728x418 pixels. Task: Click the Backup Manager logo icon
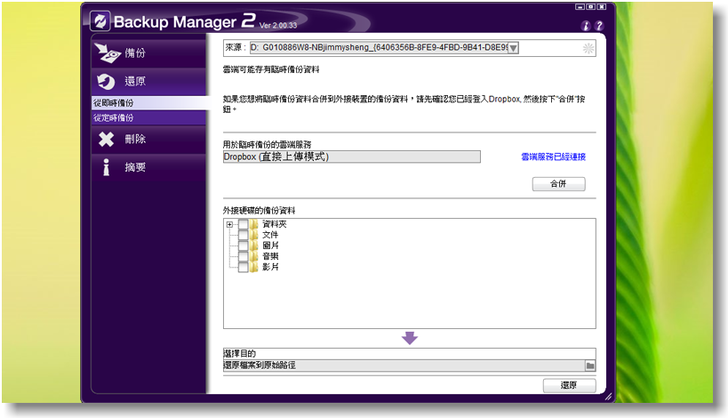[100, 21]
